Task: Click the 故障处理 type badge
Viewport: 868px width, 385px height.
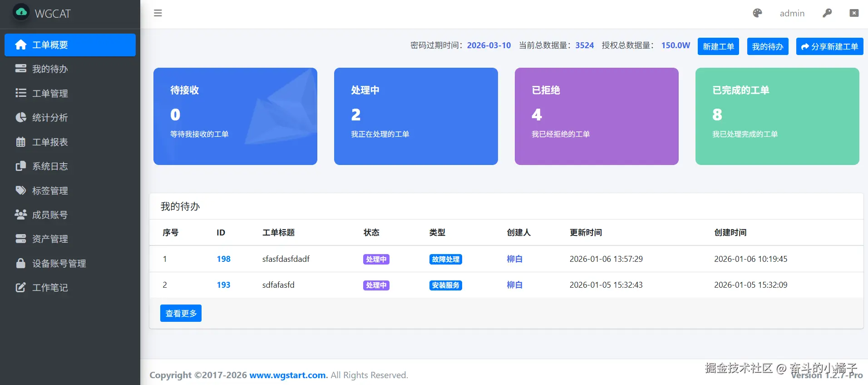Action: 446,259
